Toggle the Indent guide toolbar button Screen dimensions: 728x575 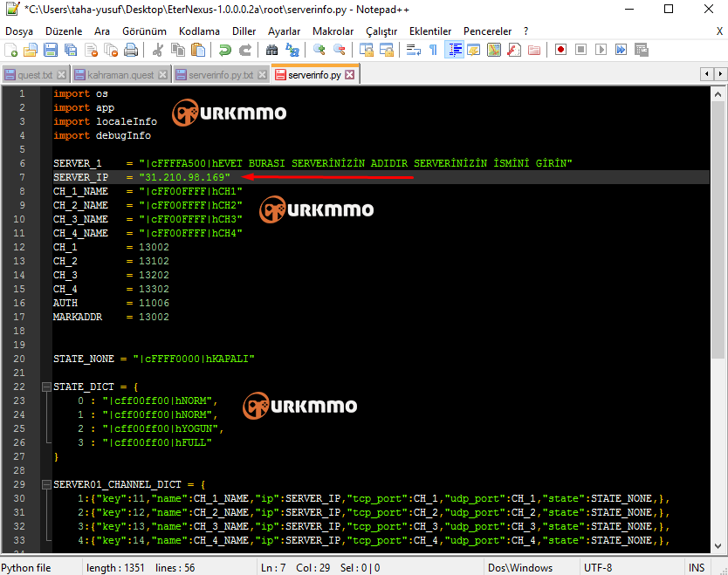pos(454,50)
